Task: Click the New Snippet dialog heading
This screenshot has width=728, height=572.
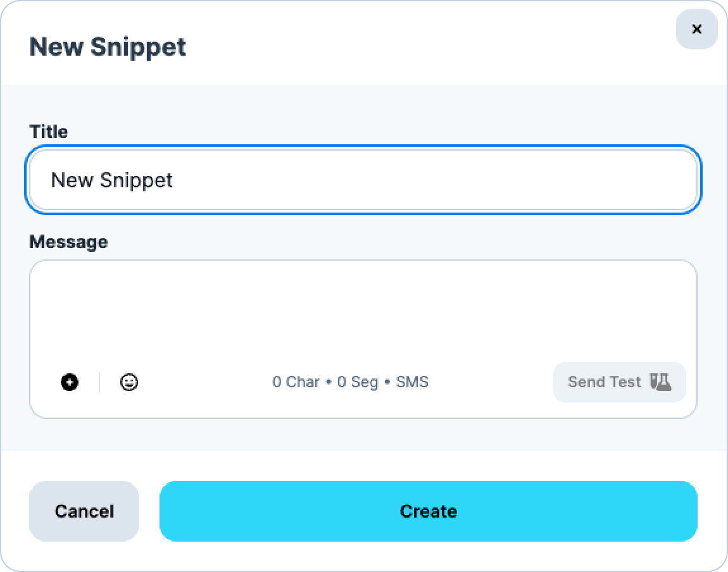Action: [x=108, y=47]
